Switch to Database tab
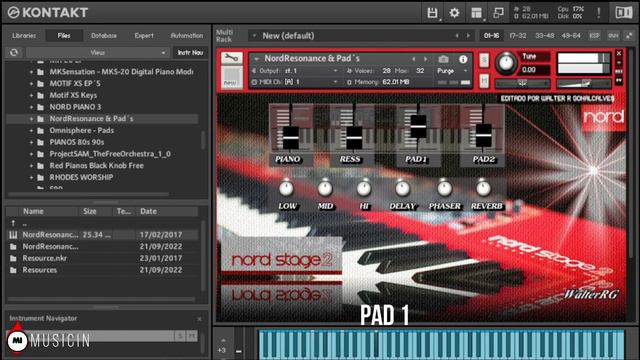 (x=104, y=36)
